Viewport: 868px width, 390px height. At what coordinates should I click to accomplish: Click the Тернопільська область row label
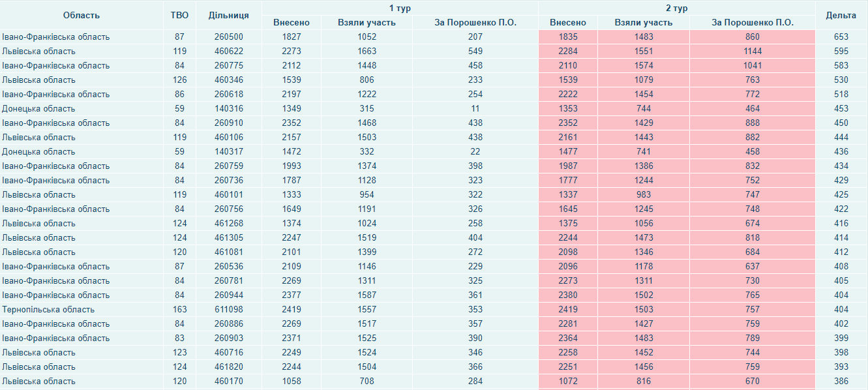click(x=48, y=310)
